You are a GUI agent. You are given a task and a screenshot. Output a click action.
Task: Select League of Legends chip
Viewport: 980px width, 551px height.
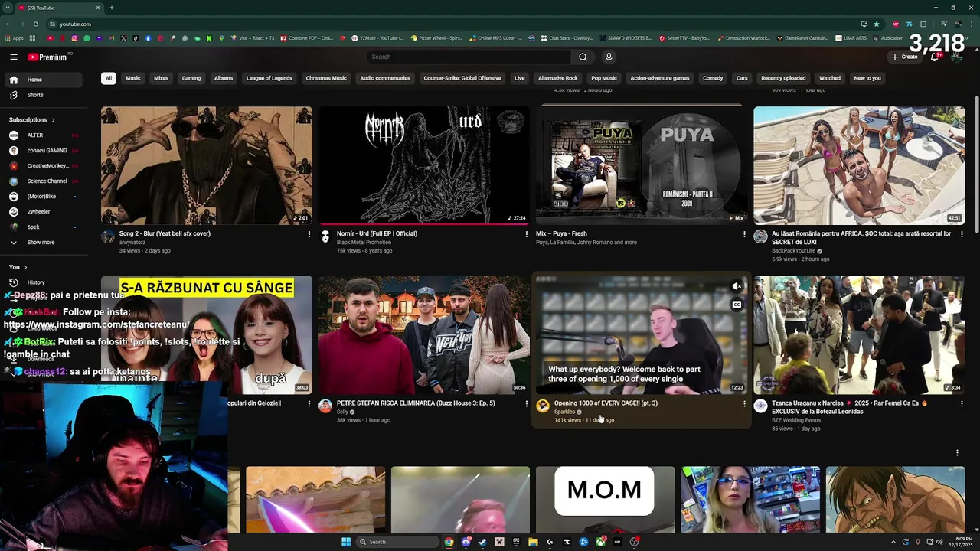(x=269, y=78)
